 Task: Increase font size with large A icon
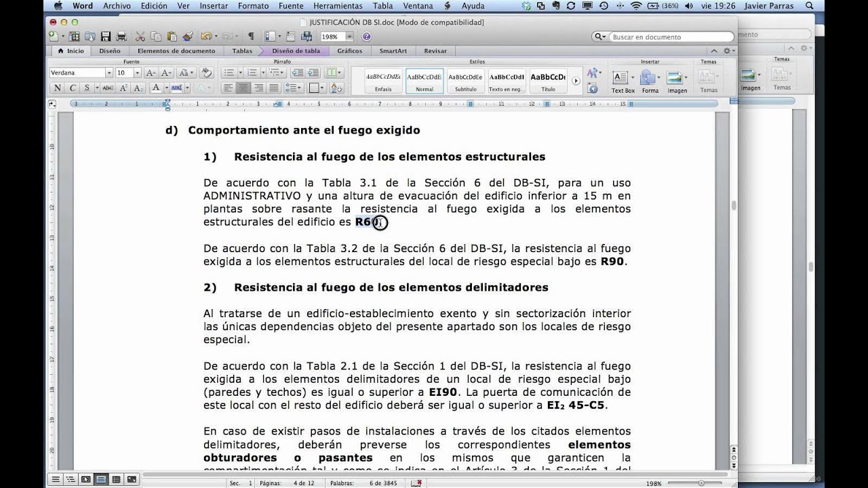[x=151, y=73]
